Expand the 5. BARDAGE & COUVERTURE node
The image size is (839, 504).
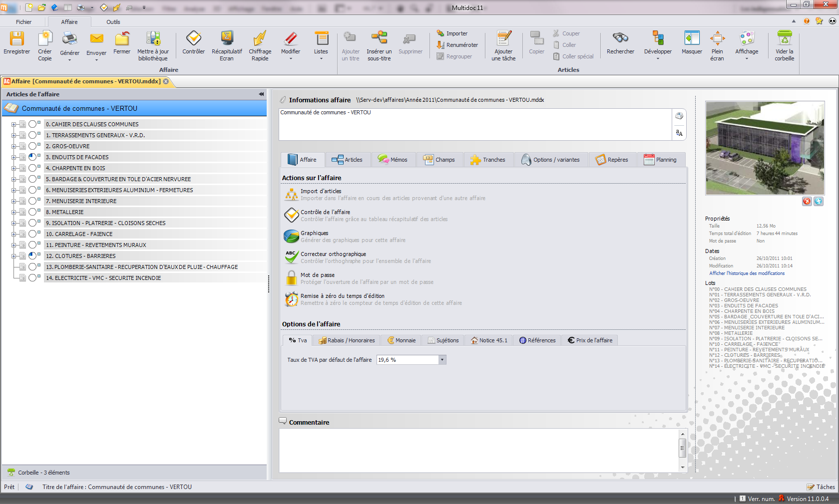pyautogui.click(x=14, y=179)
